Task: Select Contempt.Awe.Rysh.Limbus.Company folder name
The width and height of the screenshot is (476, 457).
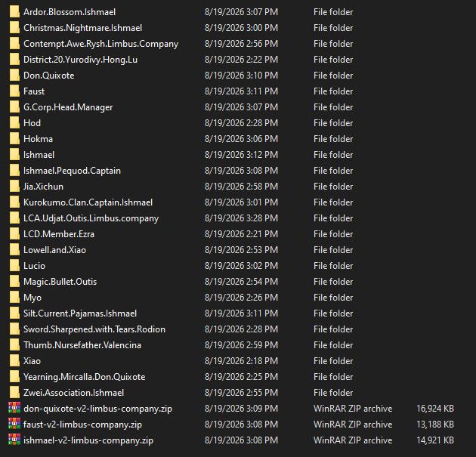Action: (x=100, y=44)
